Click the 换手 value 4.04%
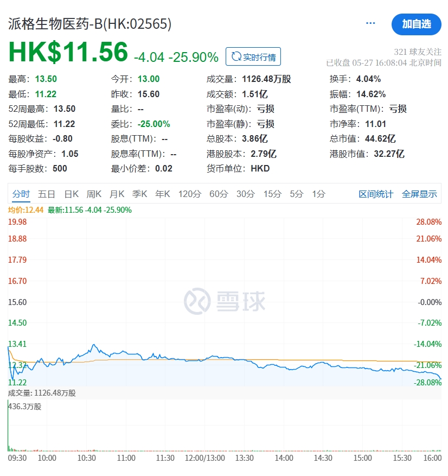 click(x=368, y=79)
